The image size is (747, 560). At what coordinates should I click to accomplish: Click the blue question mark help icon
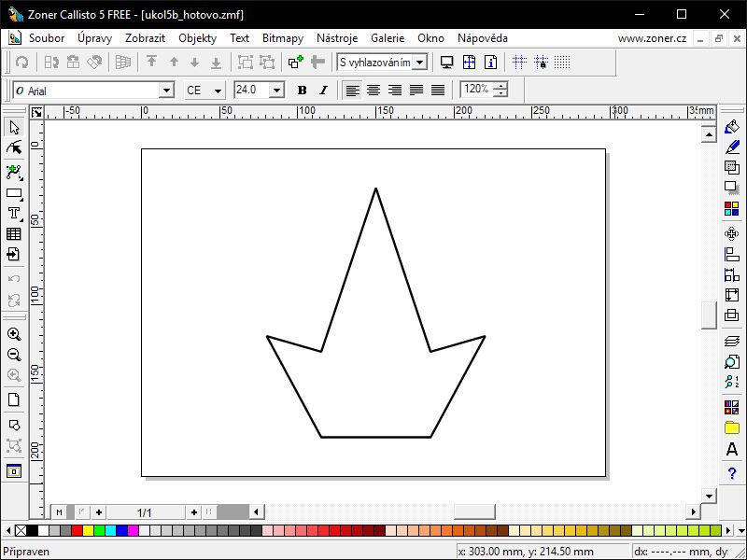click(732, 473)
